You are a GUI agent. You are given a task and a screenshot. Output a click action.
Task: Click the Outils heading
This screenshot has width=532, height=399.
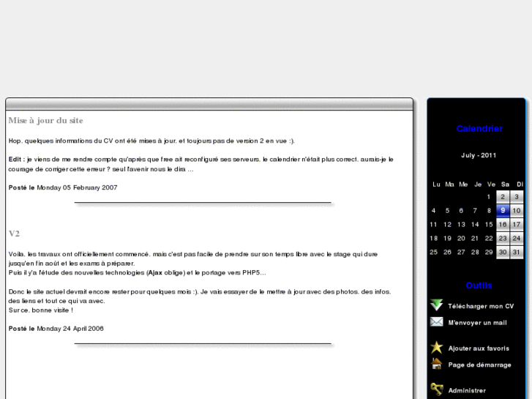[x=479, y=286]
